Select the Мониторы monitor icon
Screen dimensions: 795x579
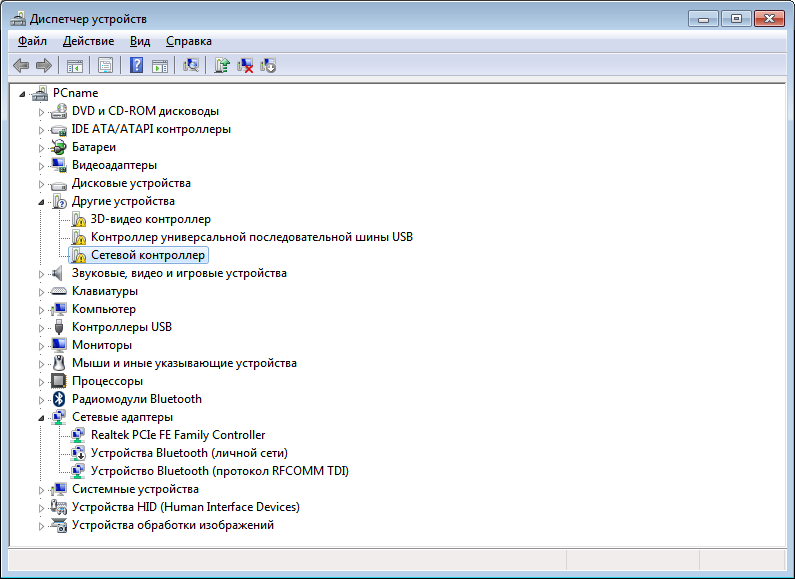pyautogui.click(x=59, y=345)
